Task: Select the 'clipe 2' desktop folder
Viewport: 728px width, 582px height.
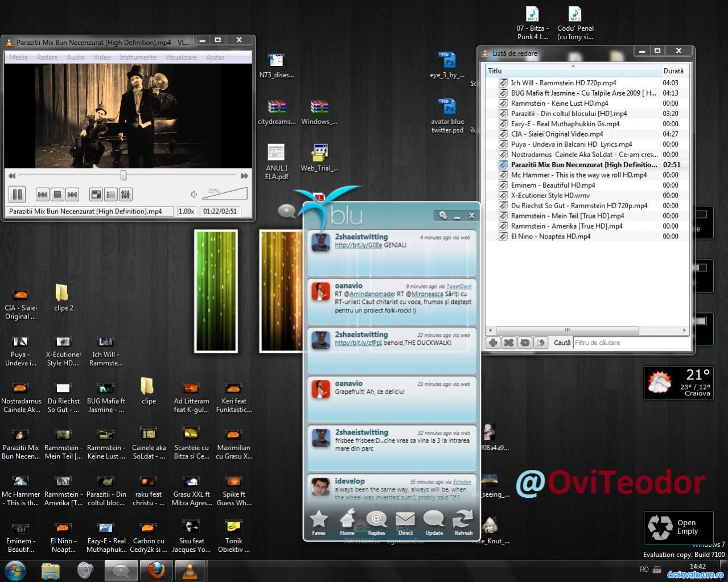Action: [x=63, y=299]
